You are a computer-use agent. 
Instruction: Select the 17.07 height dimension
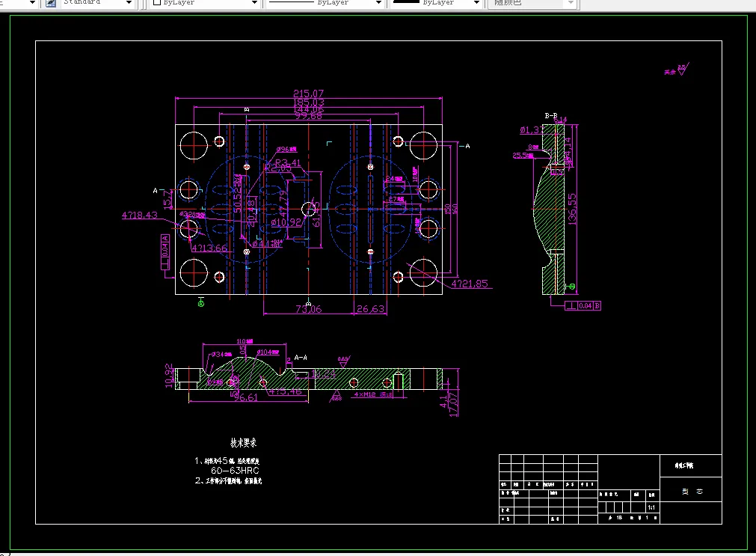[453, 404]
